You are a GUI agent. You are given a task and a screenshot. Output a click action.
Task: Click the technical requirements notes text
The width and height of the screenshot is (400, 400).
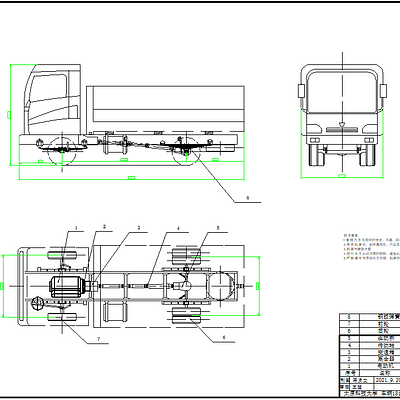click(x=371, y=247)
